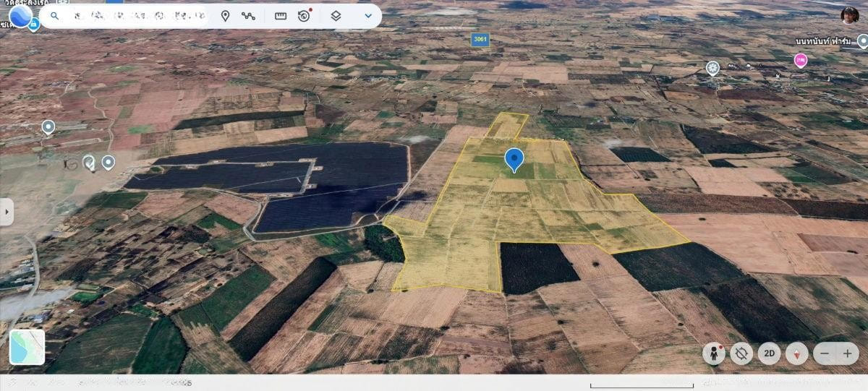Enter Street View with the pegman
The width and height of the screenshot is (868, 391).
713,353
